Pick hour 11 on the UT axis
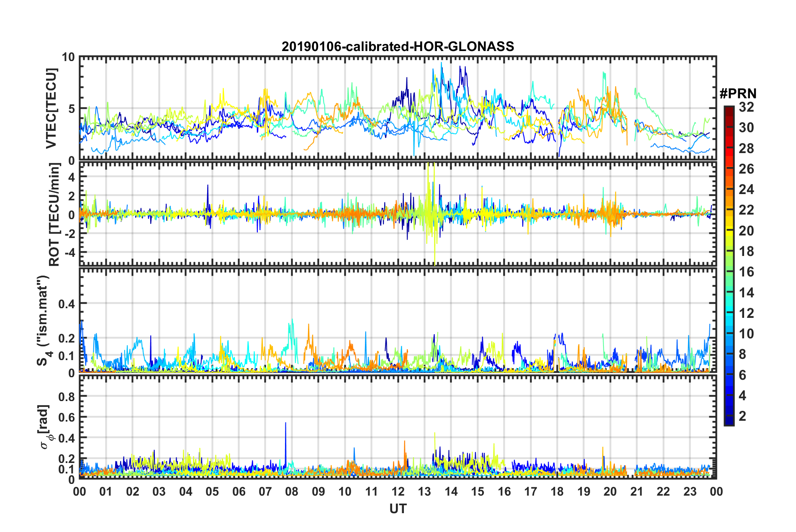Screen dimensions: 796x532 coord(372,491)
